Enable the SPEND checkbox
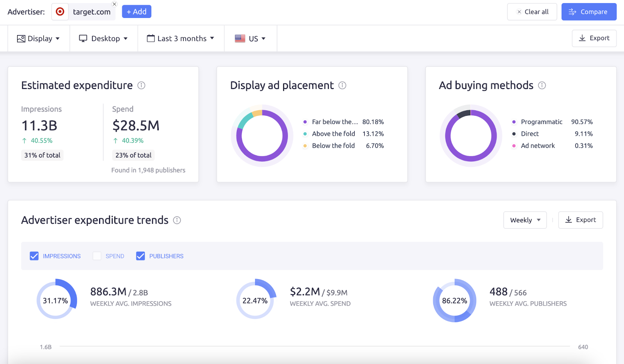624x364 pixels. (97, 256)
